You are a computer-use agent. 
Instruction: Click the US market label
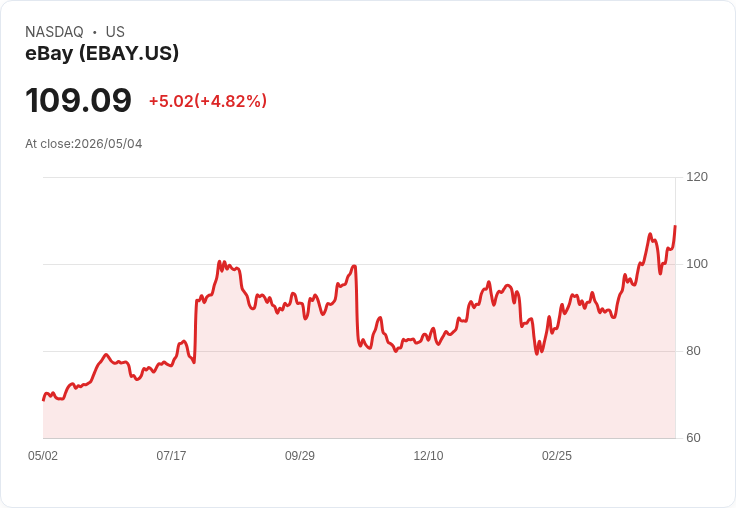115,32
